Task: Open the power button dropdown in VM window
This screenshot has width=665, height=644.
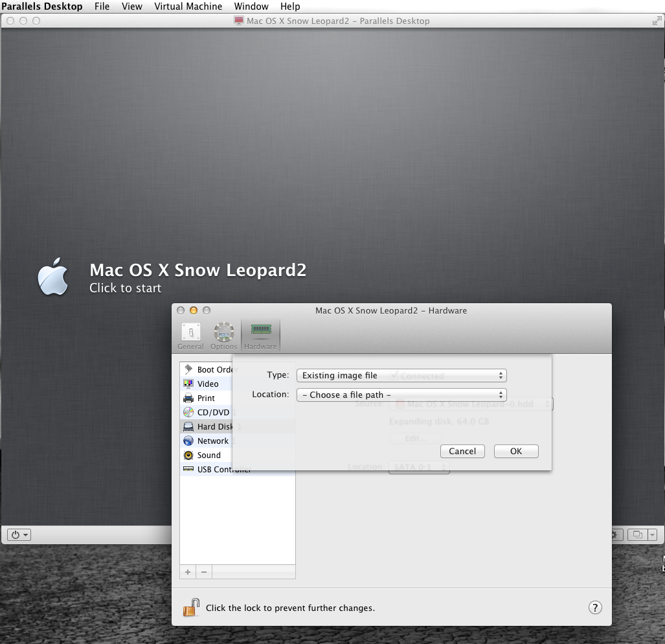Action: click(x=19, y=535)
